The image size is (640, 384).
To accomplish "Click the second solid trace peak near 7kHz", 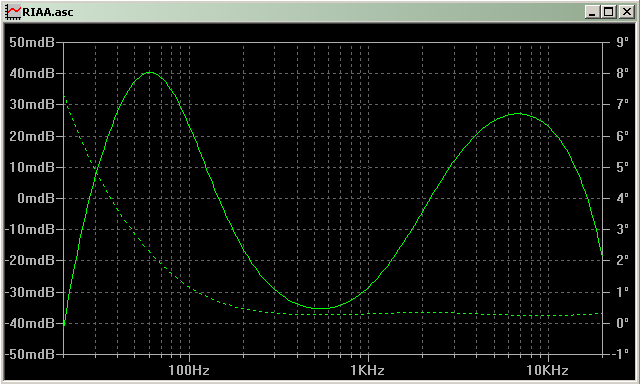I will [518, 114].
